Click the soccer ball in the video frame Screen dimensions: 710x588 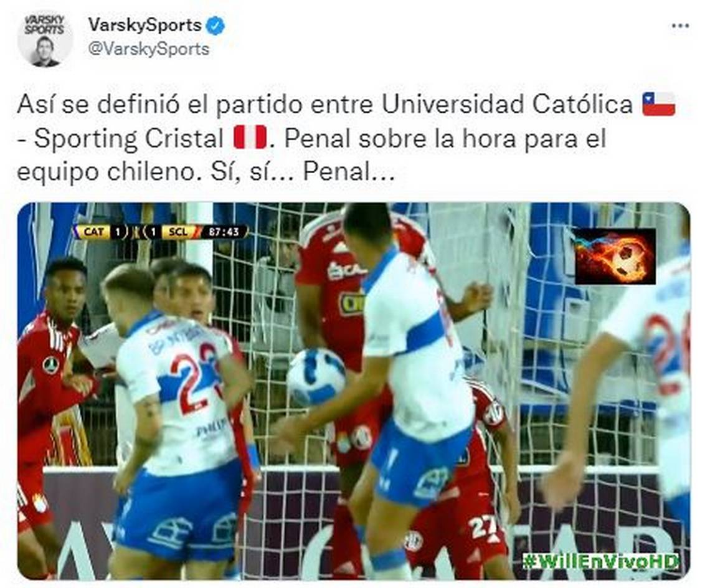click(x=316, y=376)
